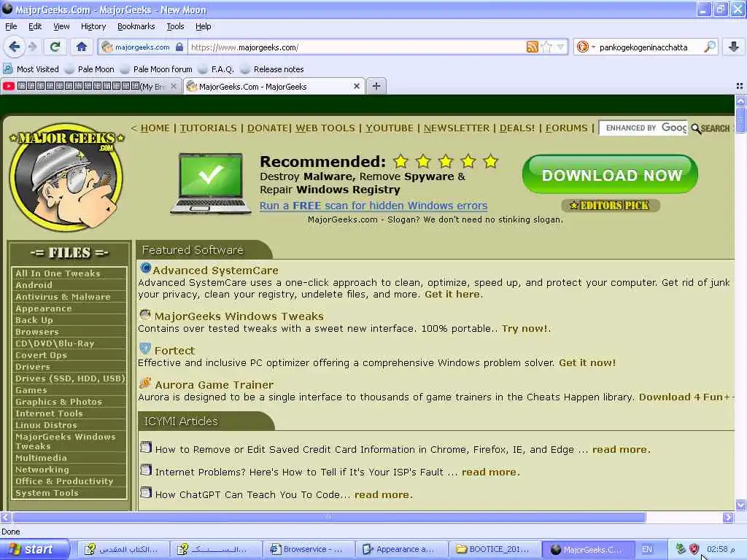
Task: Click the Enhanced by Google search box
Action: tap(643, 128)
